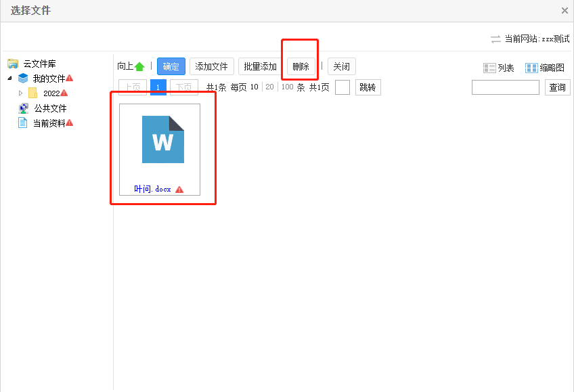The image size is (574, 392).
Task: Click the 添加文件 button
Action: tap(212, 66)
